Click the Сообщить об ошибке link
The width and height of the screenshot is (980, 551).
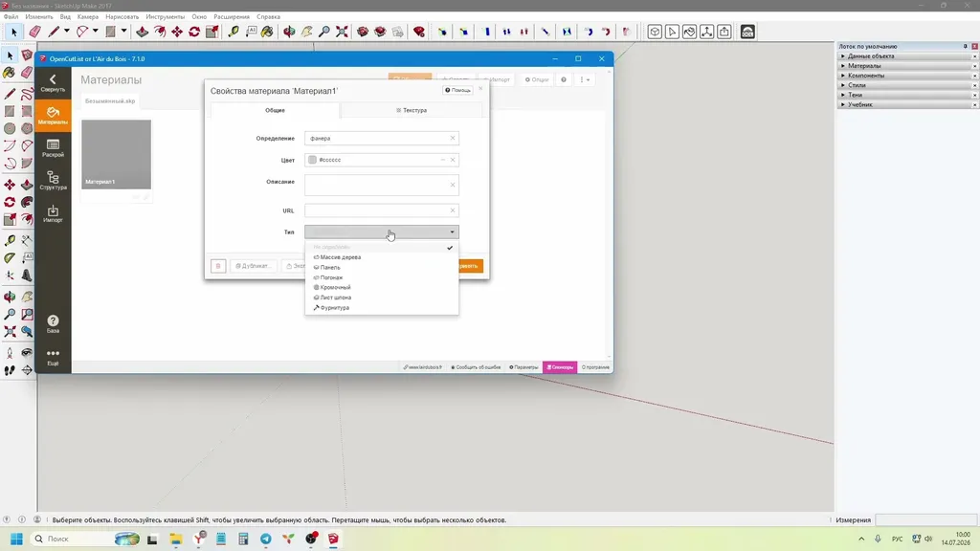tap(476, 367)
